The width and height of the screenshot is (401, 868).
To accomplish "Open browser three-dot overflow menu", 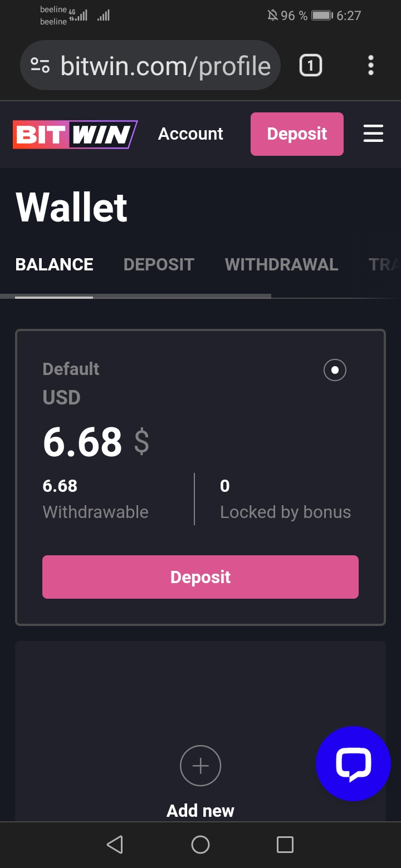I will [371, 66].
